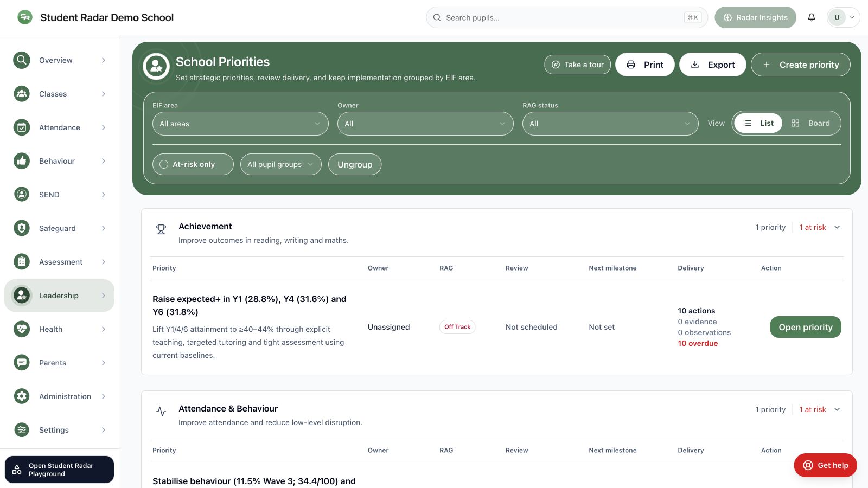868x488 pixels.
Task: Collapse the Achievement section chevron
Action: click(837, 227)
